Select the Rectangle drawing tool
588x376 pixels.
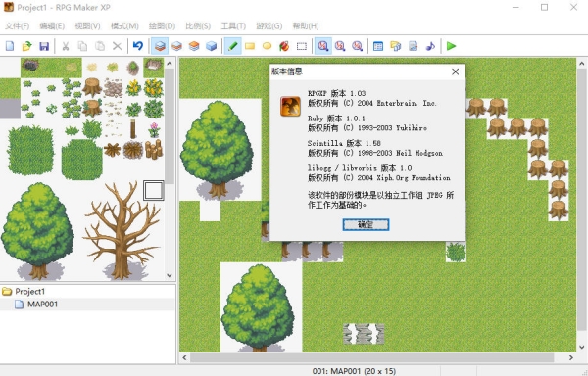click(x=250, y=46)
